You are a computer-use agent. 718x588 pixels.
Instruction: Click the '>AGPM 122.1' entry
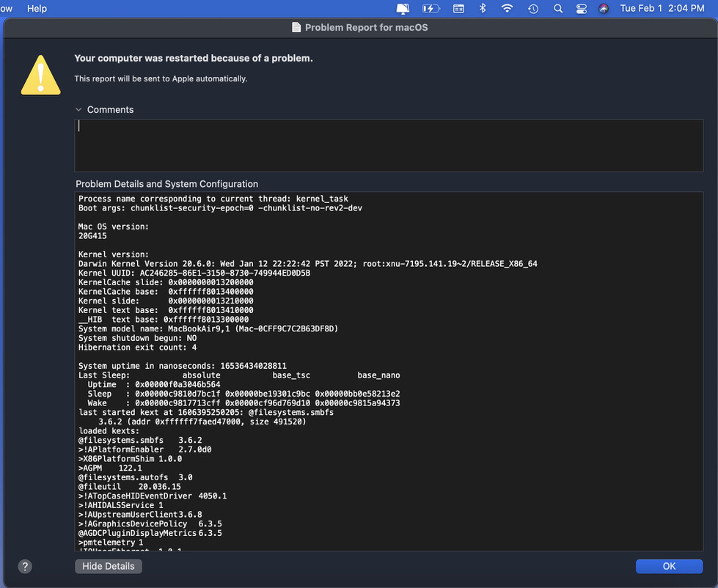[110, 468]
